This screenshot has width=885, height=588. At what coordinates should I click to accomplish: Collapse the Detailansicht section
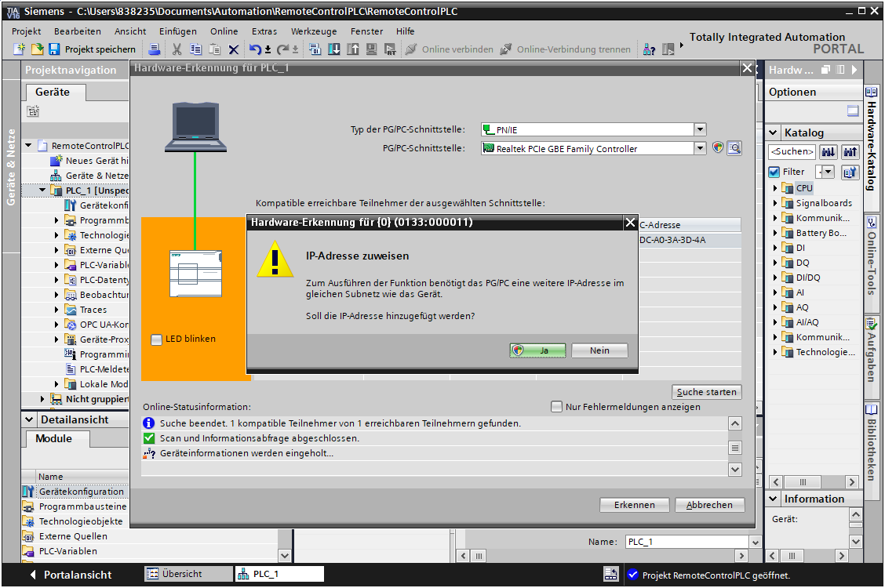pos(29,419)
